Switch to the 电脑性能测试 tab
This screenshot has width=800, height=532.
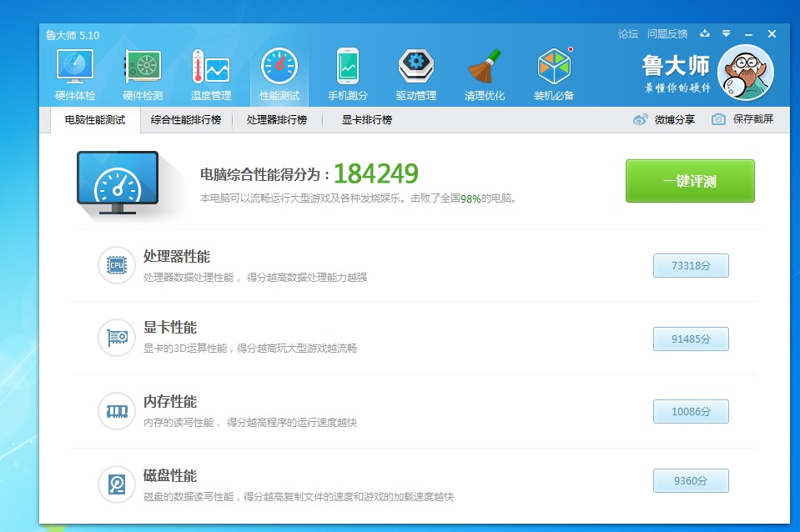(x=95, y=120)
